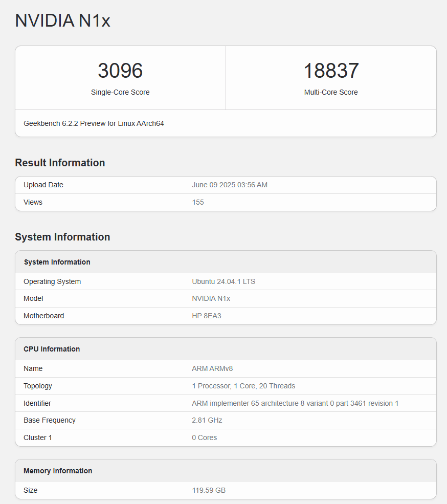
Task: Click the Result Information heading
Action: [x=60, y=163]
